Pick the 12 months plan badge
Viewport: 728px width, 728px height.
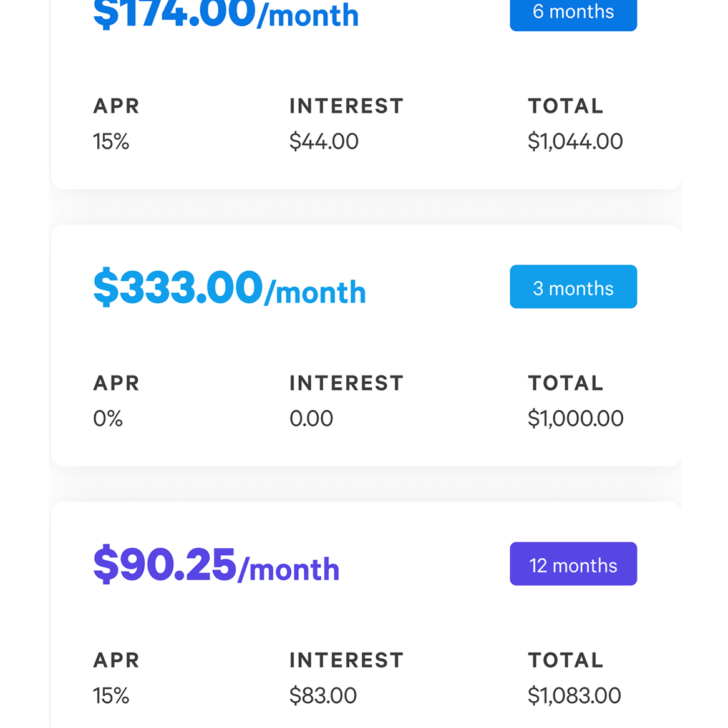573,564
